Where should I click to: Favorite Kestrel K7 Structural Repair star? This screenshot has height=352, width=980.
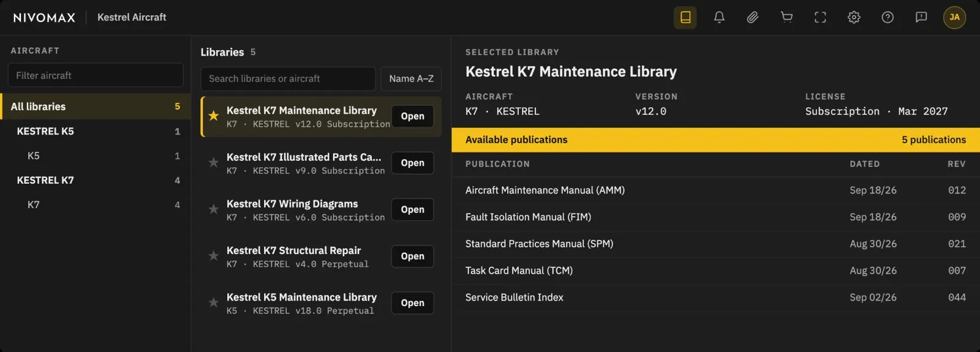click(214, 255)
